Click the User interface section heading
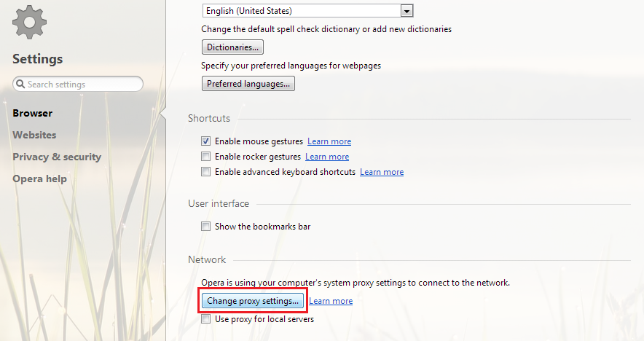The height and width of the screenshot is (341, 644). (219, 204)
